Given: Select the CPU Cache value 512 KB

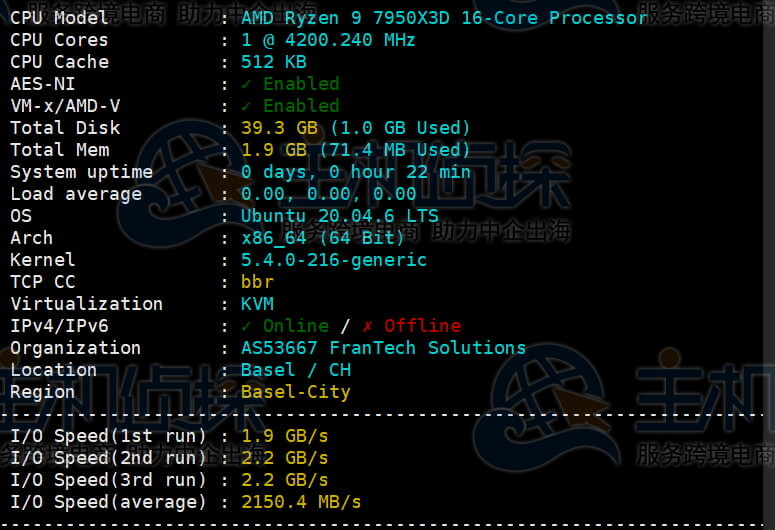Looking at the screenshot, I should tap(274, 62).
